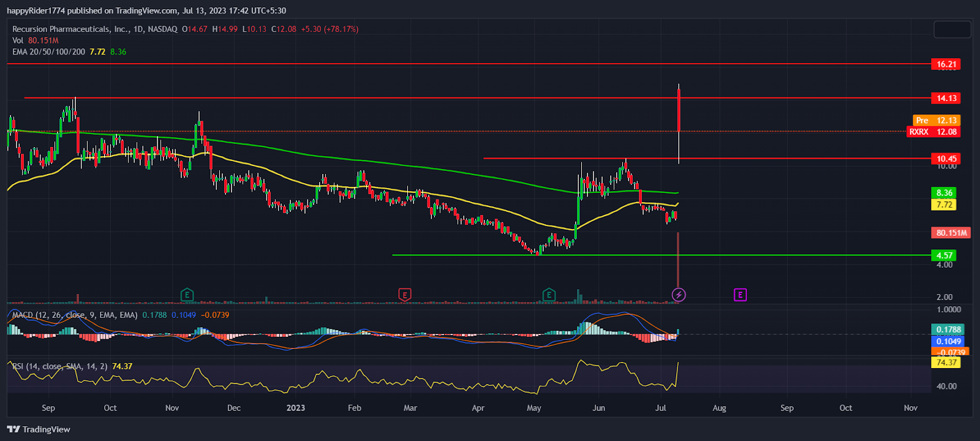Click the orange -0.0739 signal value label
The width and height of the screenshot is (980, 441).
pyautogui.click(x=950, y=352)
